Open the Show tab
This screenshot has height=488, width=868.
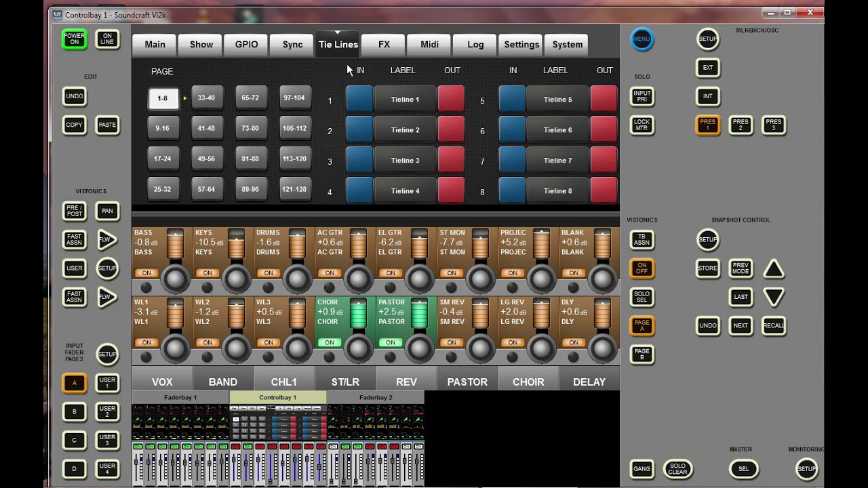[x=201, y=45]
